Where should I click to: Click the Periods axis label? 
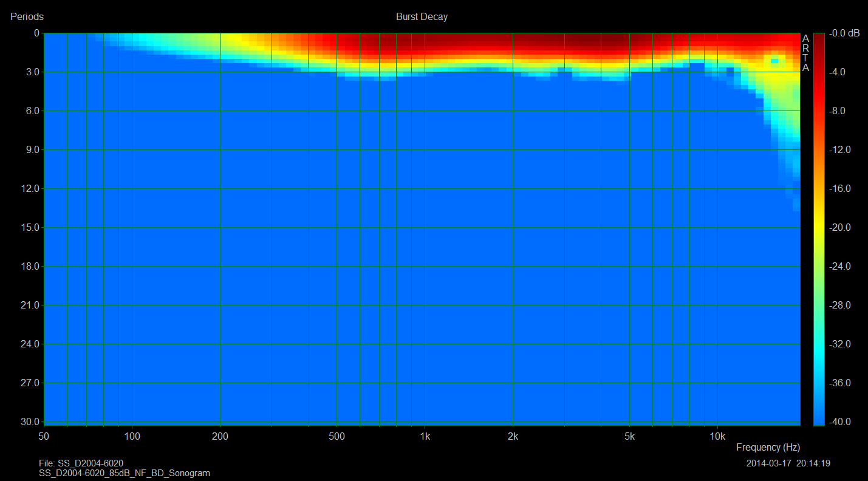pyautogui.click(x=27, y=17)
